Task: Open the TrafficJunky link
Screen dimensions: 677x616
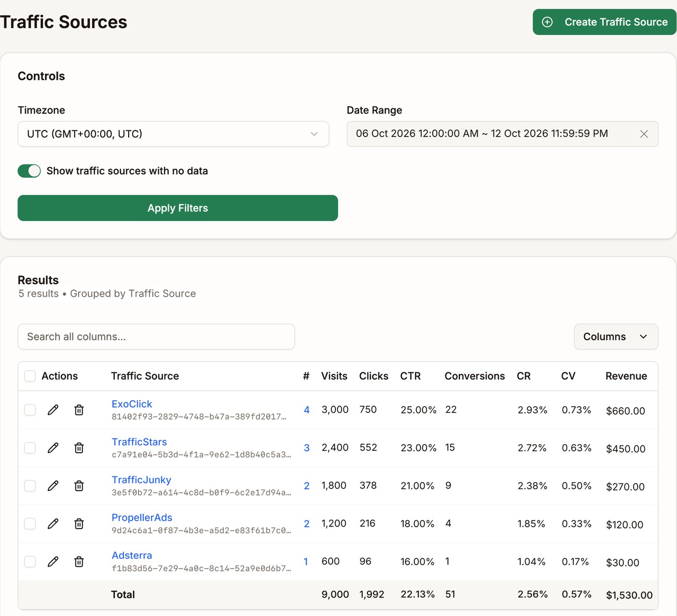Action: tap(141, 480)
